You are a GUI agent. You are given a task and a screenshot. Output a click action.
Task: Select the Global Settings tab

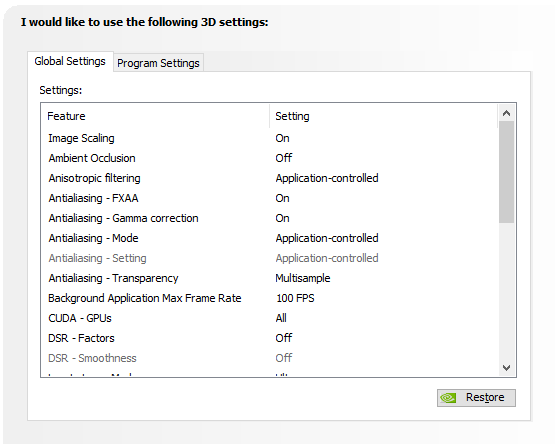[70, 61]
